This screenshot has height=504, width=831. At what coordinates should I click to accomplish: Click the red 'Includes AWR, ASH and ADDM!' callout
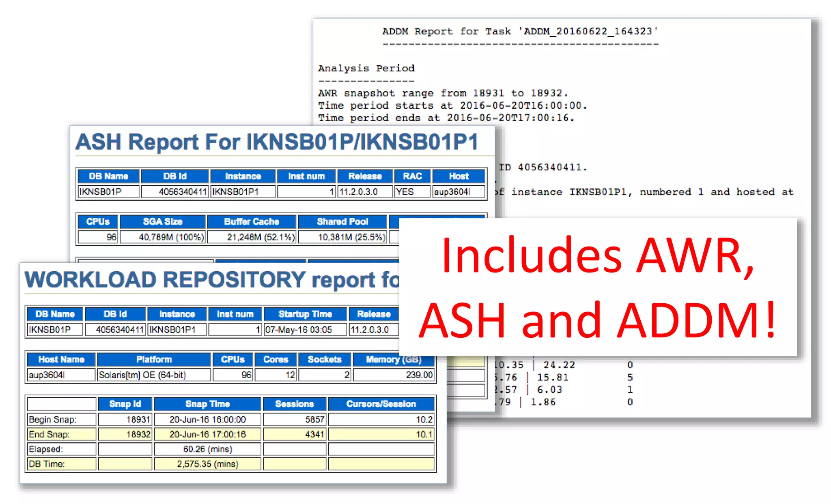click(x=597, y=287)
